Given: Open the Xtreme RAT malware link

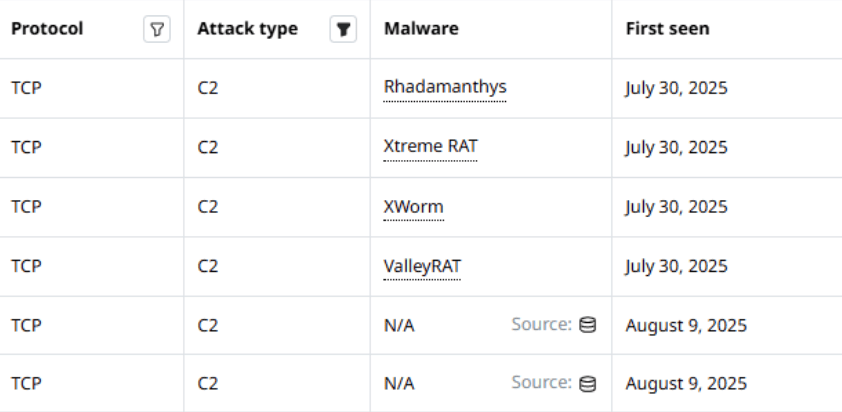Looking at the screenshot, I should tap(431, 147).
